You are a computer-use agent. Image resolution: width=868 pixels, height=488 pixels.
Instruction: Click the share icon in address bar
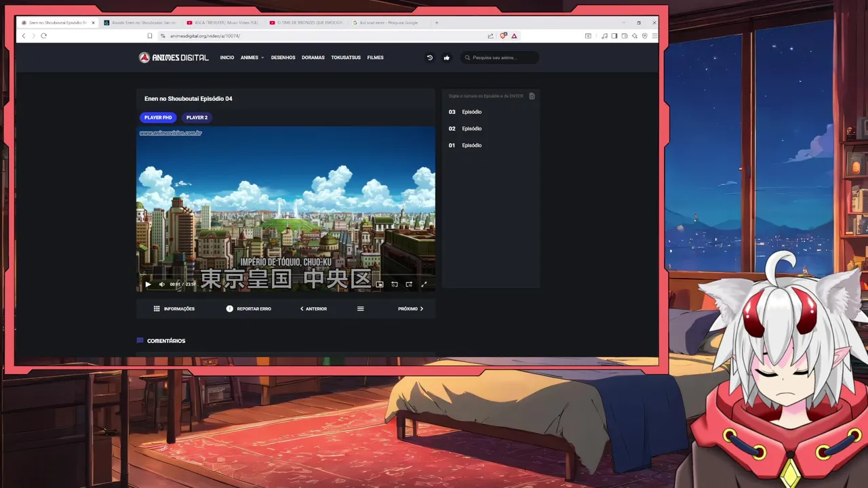pyautogui.click(x=490, y=36)
